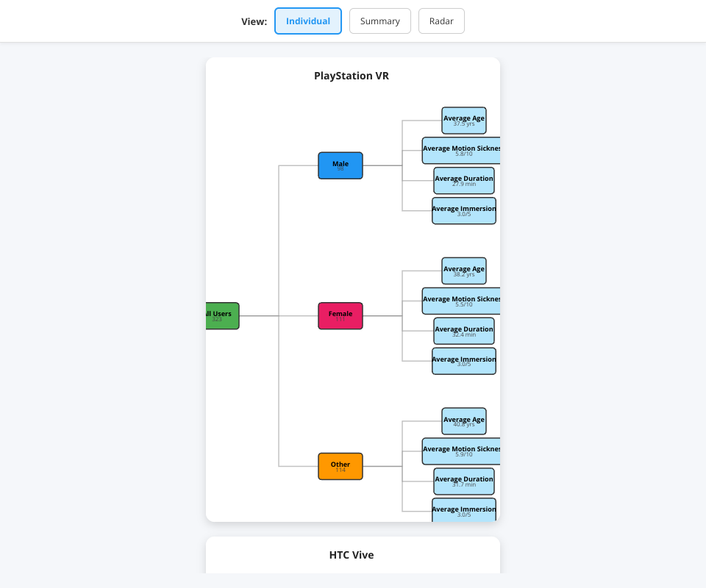Select the blue Male node

click(340, 165)
